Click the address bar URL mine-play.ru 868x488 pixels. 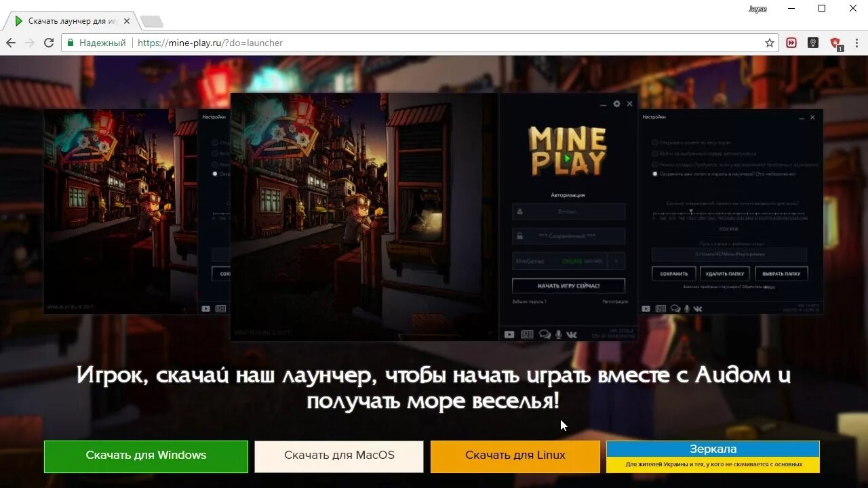tap(210, 43)
